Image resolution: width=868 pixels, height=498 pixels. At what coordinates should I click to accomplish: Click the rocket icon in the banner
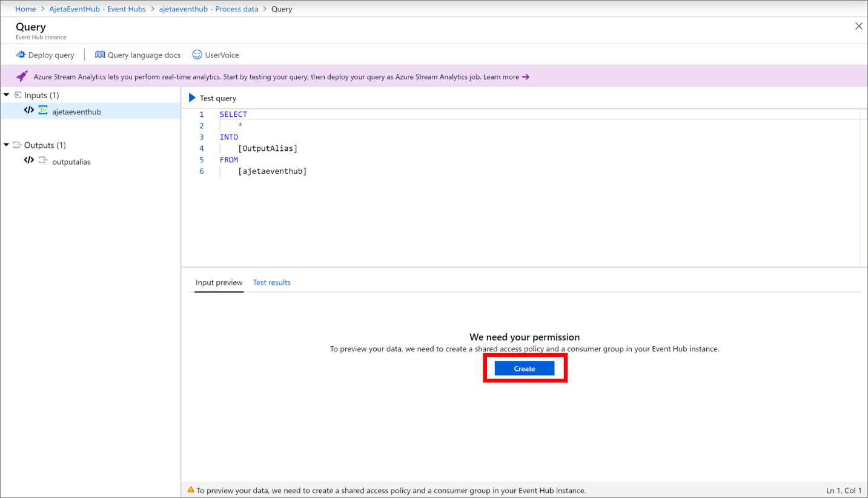click(22, 76)
